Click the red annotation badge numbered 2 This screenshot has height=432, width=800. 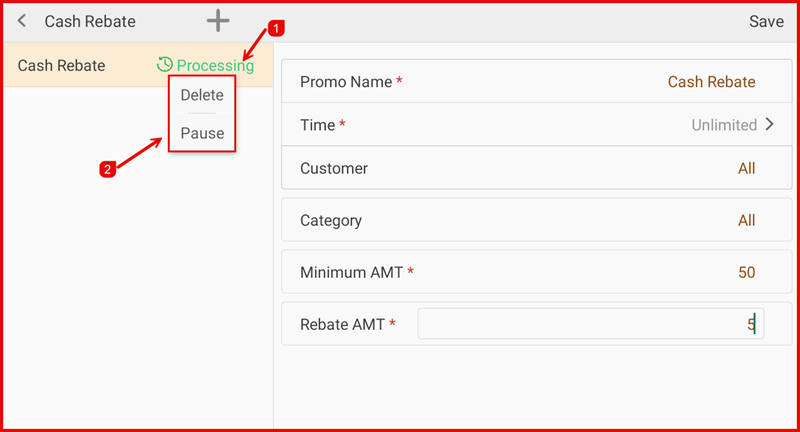(108, 169)
